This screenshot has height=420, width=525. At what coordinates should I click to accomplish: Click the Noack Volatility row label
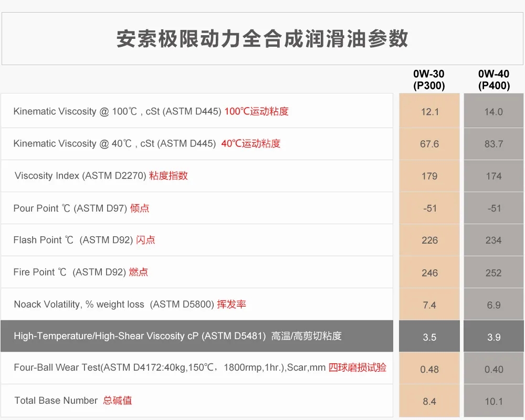130,304
